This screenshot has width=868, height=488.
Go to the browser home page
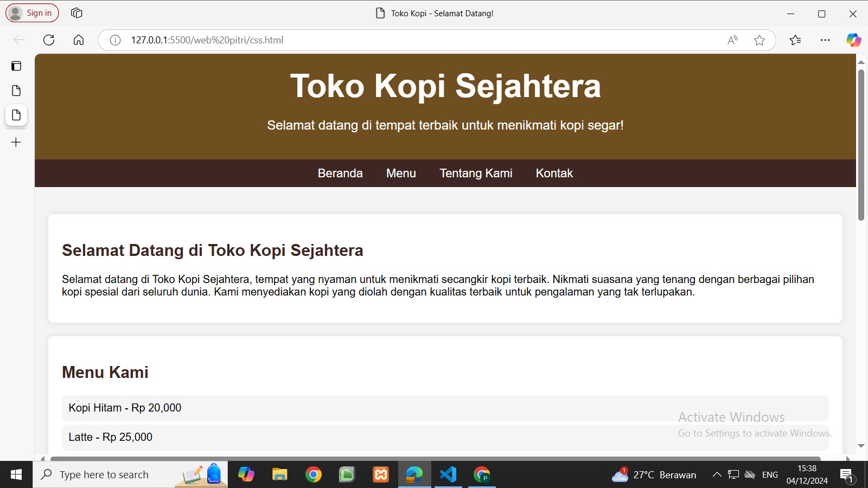[x=78, y=40]
